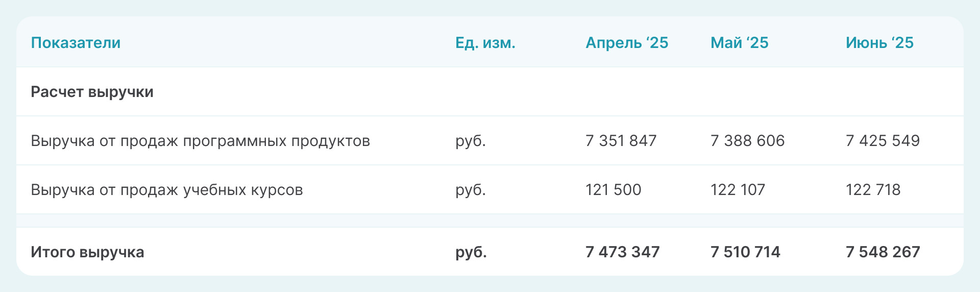Click June course revenue cell 122 718

tap(873, 190)
